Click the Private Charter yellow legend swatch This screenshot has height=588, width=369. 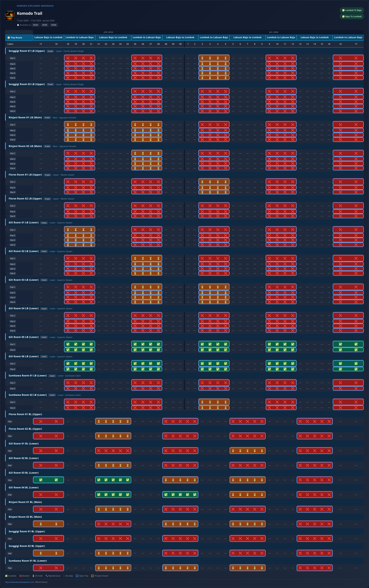point(92,576)
